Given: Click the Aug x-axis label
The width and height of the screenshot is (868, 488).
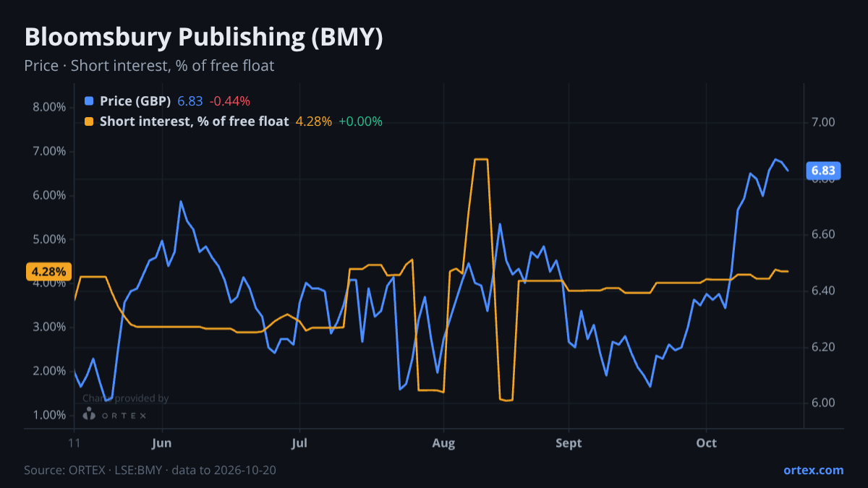Looking at the screenshot, I should tap(443, 443).
